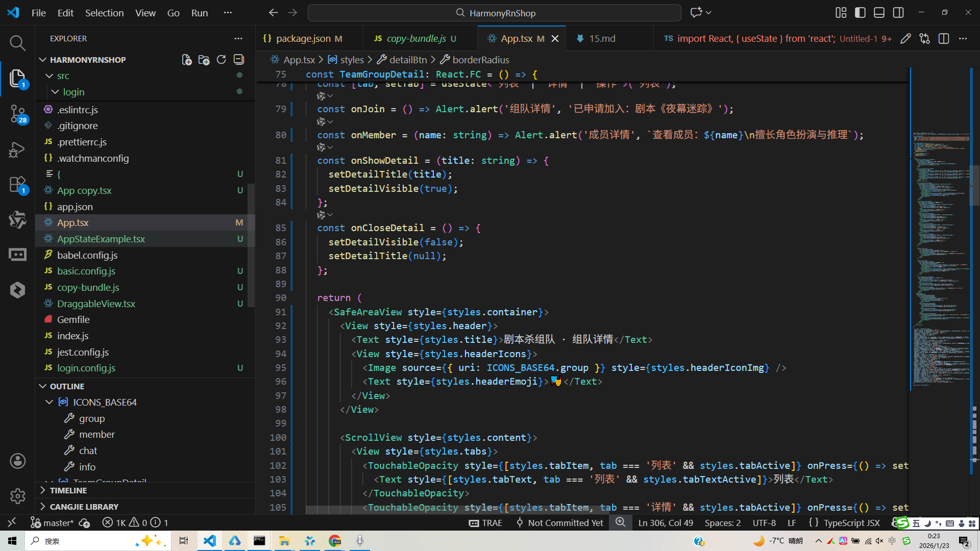Collapse ICONS_BASE64 in outline
This screenshot has width=980, height=551.
pyautogui.click(x=49, y=402)
